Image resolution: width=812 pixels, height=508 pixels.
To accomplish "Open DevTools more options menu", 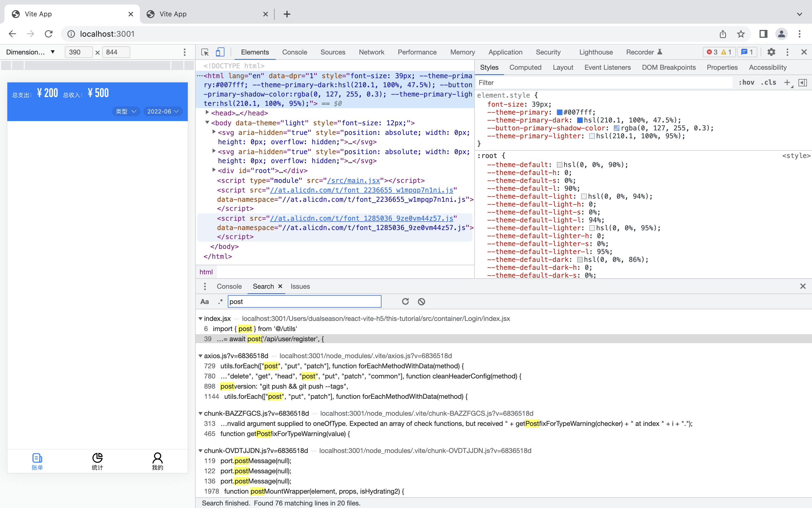I will click(x=787, y=52).
